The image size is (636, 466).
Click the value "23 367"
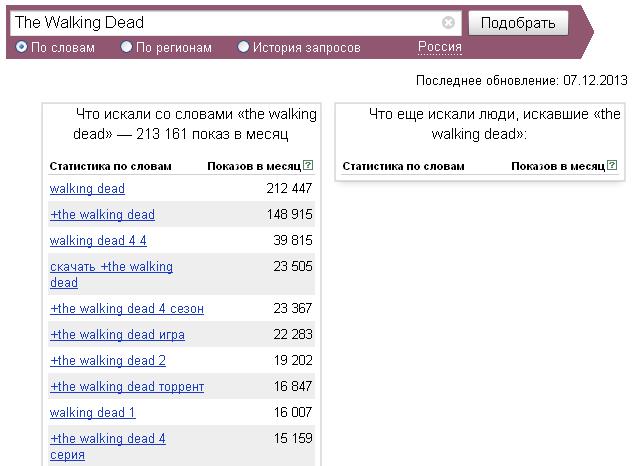(293, 309)
